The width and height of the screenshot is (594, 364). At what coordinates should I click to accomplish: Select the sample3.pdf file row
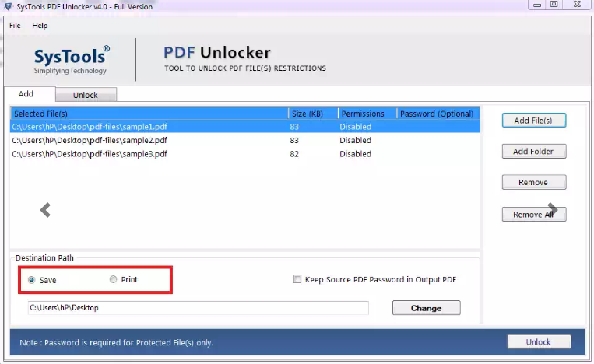[245, 154]
